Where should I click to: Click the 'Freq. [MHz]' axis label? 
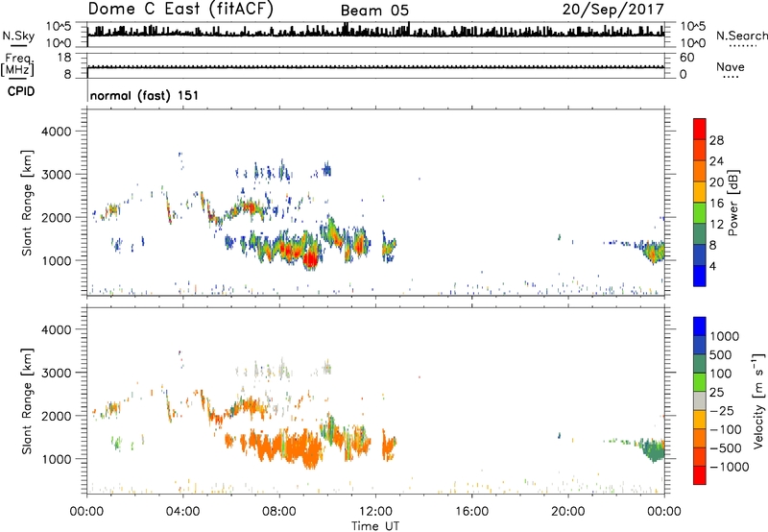(17, 65)
